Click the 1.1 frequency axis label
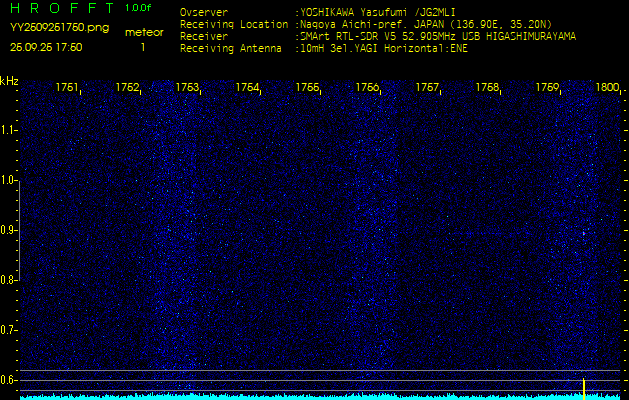The height and width of the screenshot is (400, 629). click(8, 130)
